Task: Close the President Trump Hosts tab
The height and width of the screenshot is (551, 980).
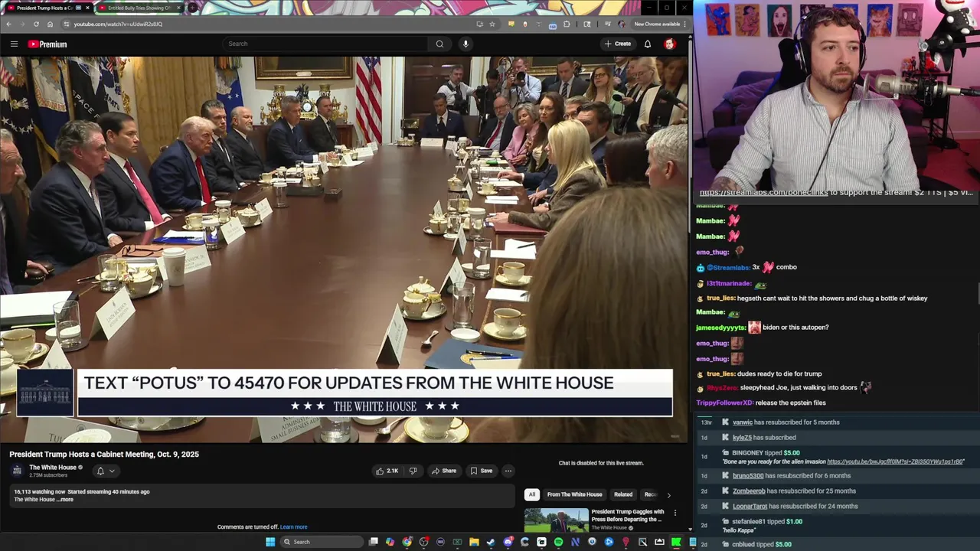Action: point(87,8)
